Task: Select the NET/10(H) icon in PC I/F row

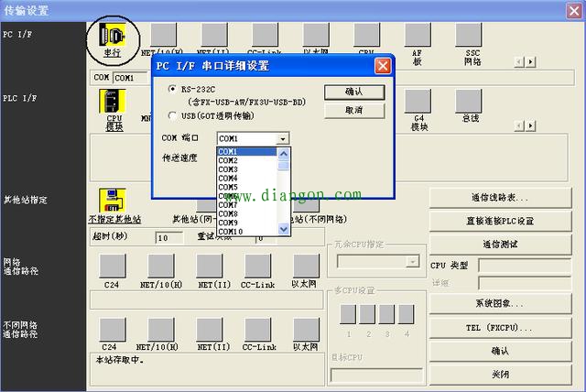Action: 163,35
